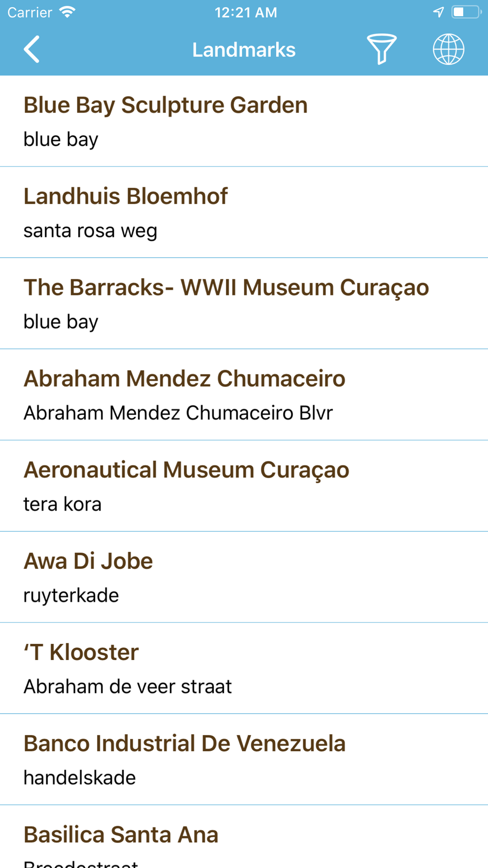Tap the Landmarks title
This screenshot has height=868, width=488.
click(x=244, y=50)
